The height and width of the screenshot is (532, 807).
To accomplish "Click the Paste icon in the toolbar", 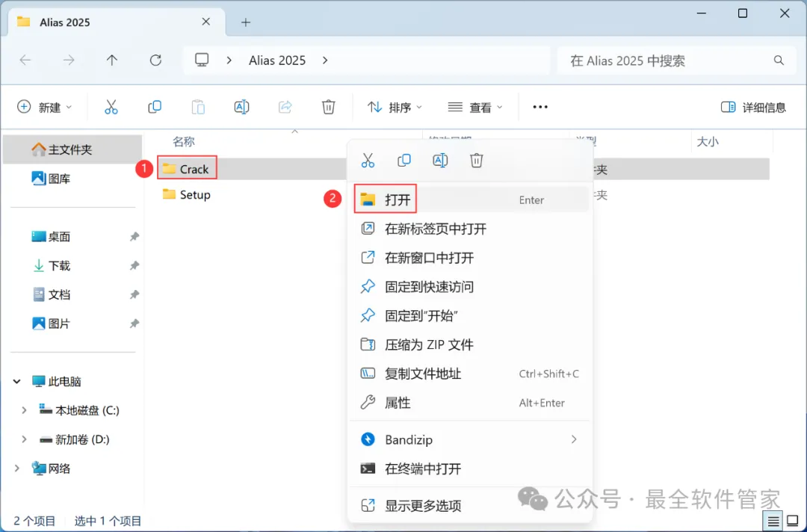I will coord(198,107).
